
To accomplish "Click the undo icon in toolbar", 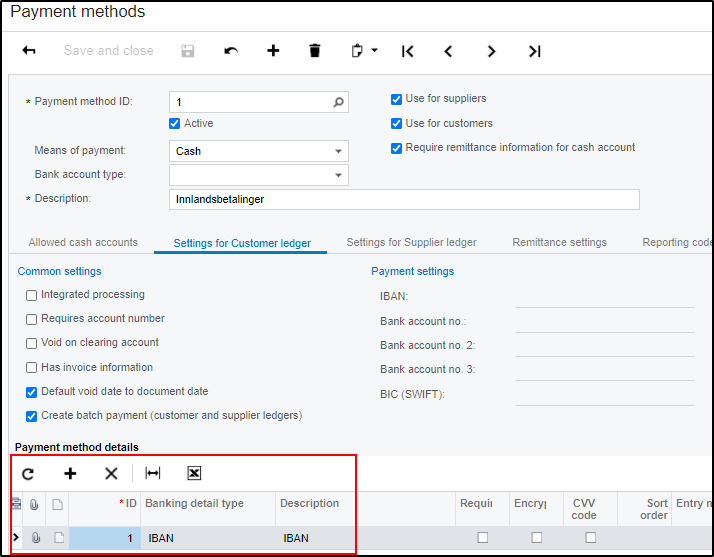I will click(x=231, y=51).
